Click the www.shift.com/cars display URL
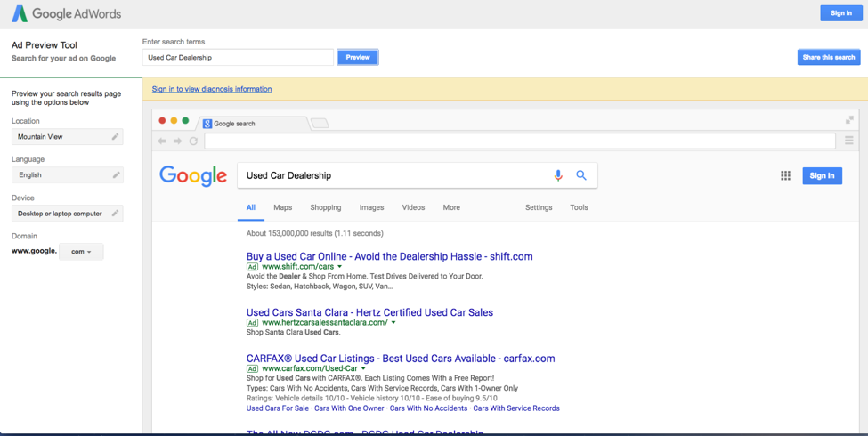 (298, 267)
